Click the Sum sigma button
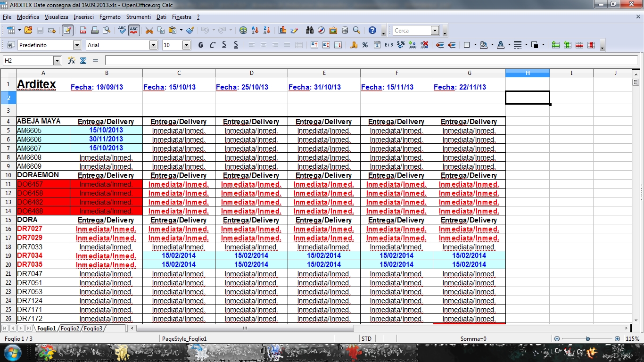 click(x=83, y=61)
